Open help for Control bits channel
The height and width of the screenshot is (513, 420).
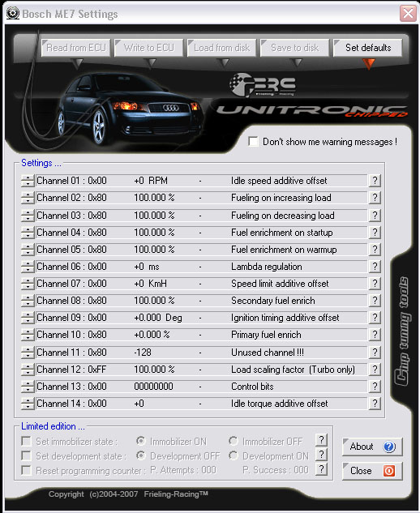click(375, 387)
